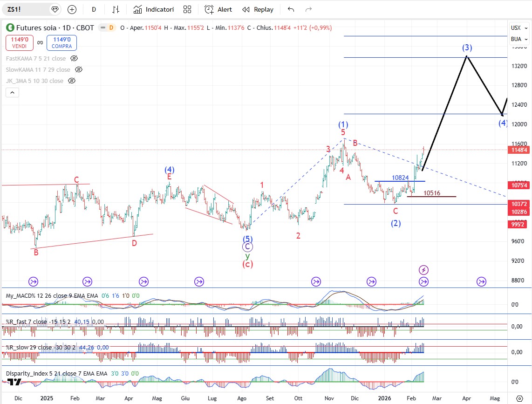Click the gem icon in symbol search box
The height and width of the screenshot is (404, 532).
55,9
